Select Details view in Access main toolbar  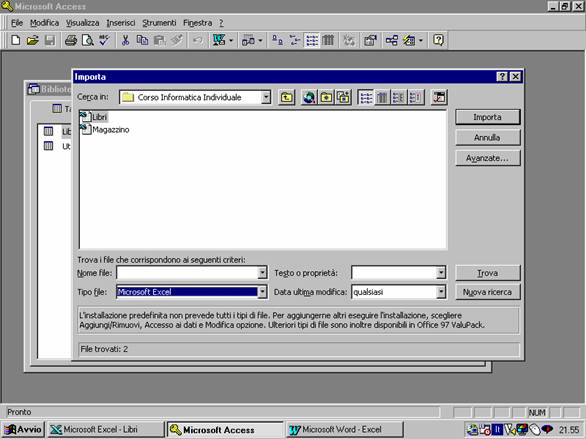pos(328,40)
